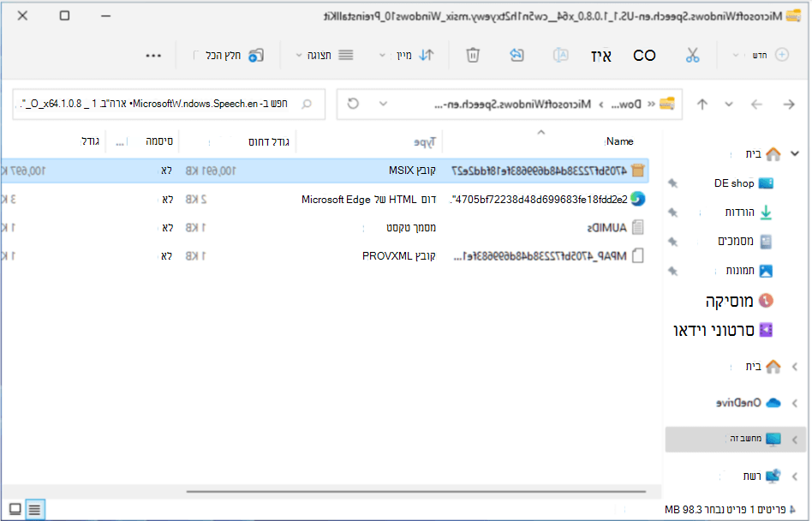812x521 pixels.
Task: Switch to details view in status bar
Action: [x=35, y=510]
